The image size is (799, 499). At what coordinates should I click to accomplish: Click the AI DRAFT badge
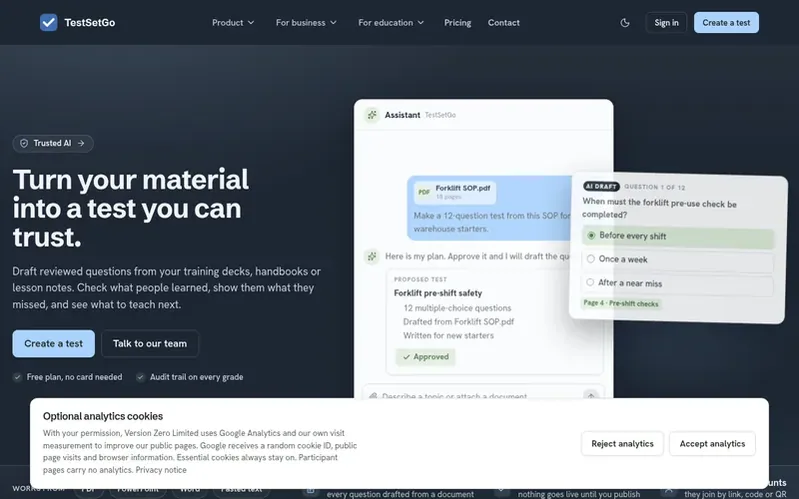tap(601, 187)
